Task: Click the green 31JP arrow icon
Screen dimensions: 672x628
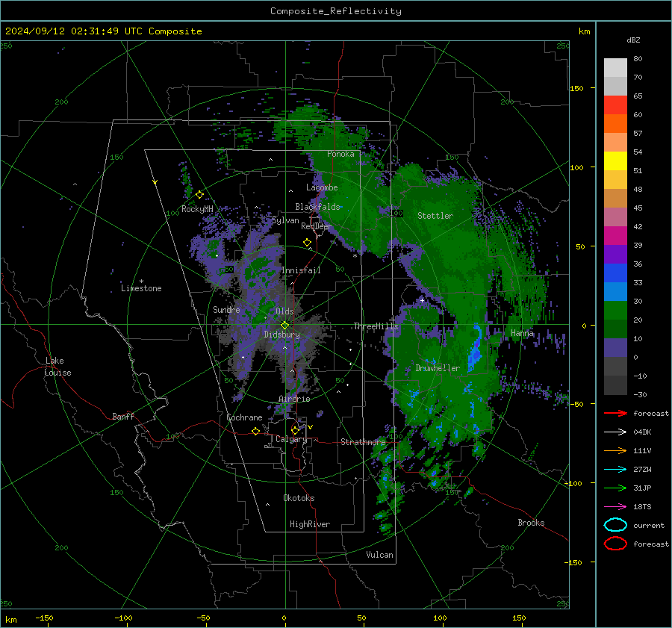Action: click(x=615, y=488)
